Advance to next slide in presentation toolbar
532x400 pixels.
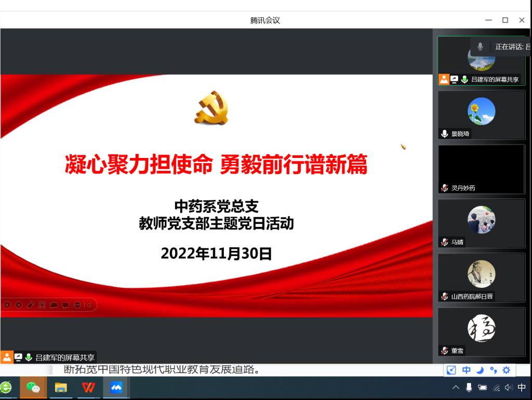click(x=19, y=305)
